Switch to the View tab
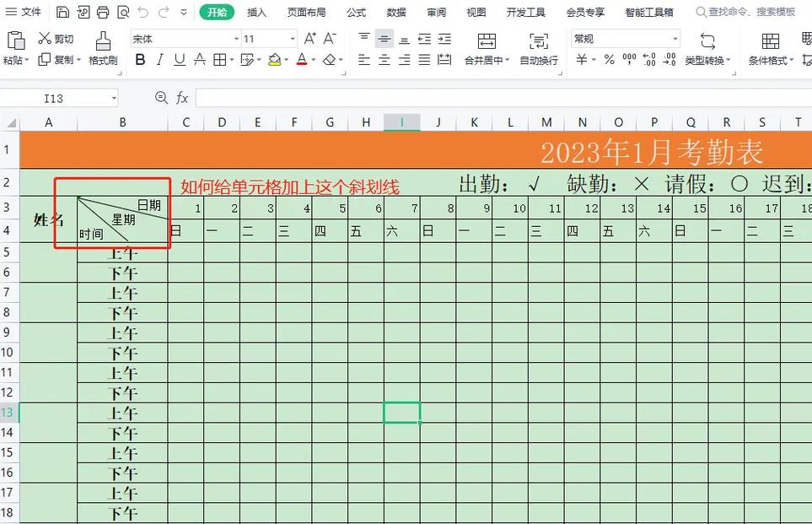812x524 pixels. pos(476,13)
